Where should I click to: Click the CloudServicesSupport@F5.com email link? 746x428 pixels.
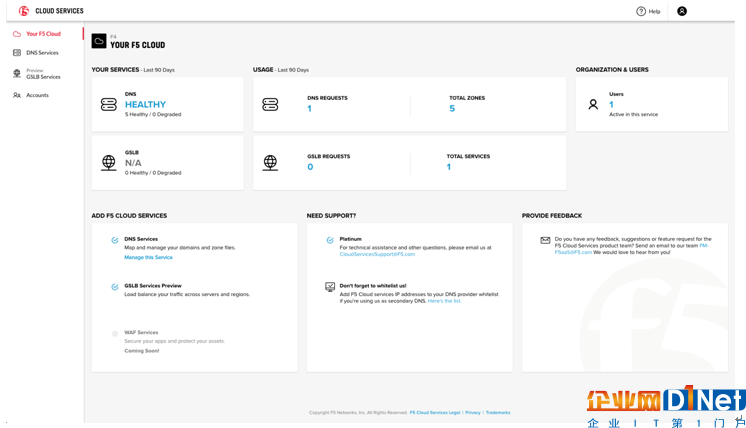(377, 254)
